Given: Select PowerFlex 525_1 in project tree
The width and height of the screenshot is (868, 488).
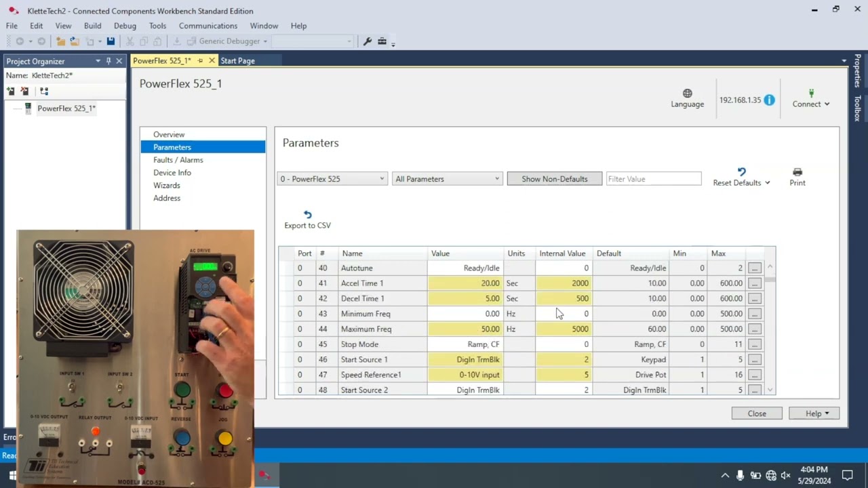Looking at the screenshot, I should [66, 108].
